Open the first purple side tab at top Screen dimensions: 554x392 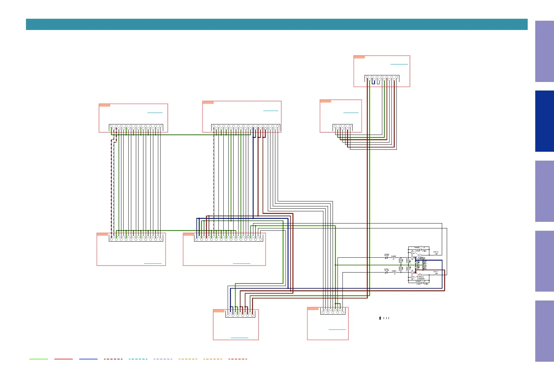point(544,51)
